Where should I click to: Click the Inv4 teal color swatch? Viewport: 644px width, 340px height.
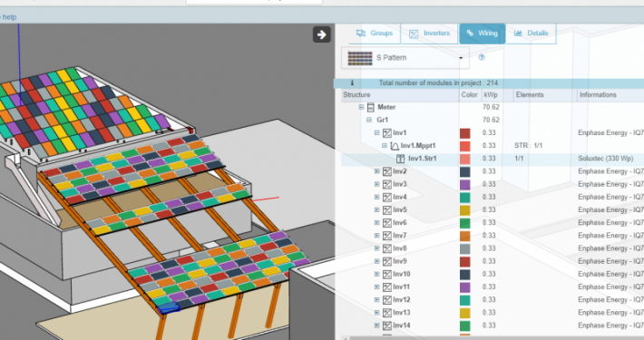[x=465, y=197]
